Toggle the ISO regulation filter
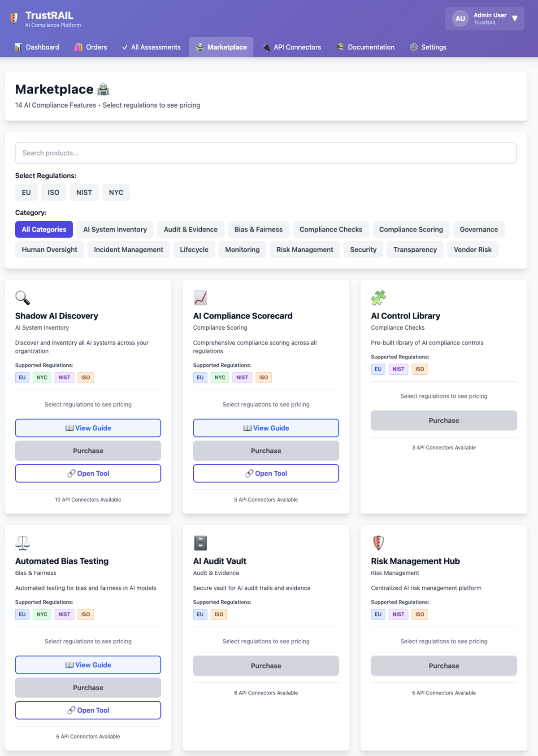This screenshot has height=756, width=538. [53, 192]
